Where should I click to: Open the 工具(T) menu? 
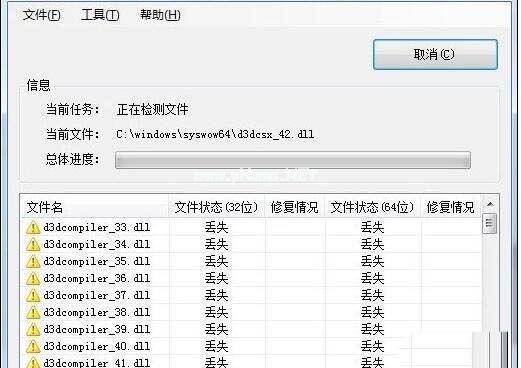coord(100,15)
